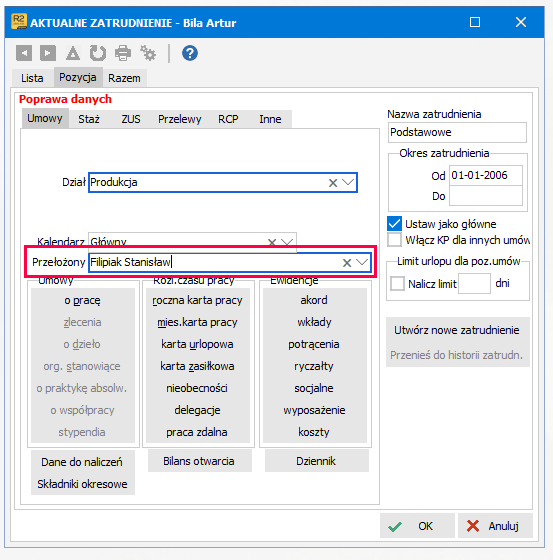The height and width of the screenshot is (560, 553).
Task: Open akord records
Action: point(314,300)
